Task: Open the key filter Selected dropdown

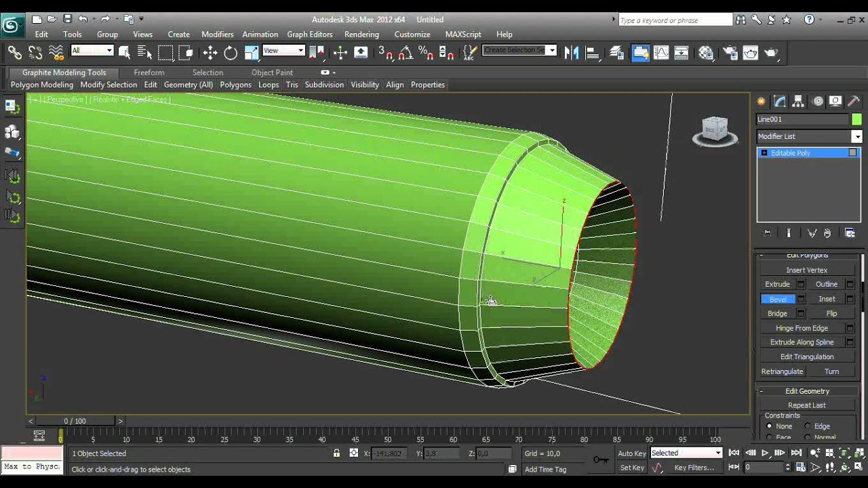Action: pos(686,453)
